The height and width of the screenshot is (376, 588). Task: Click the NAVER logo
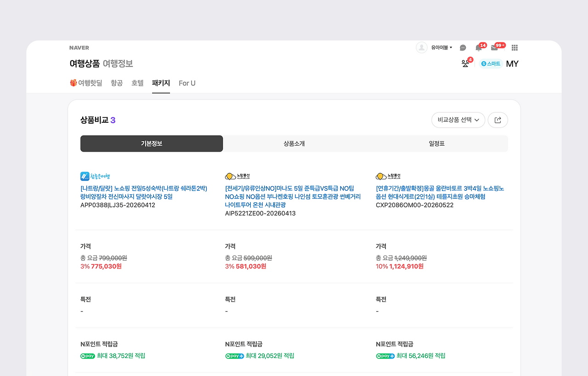[x=79, y=48]
